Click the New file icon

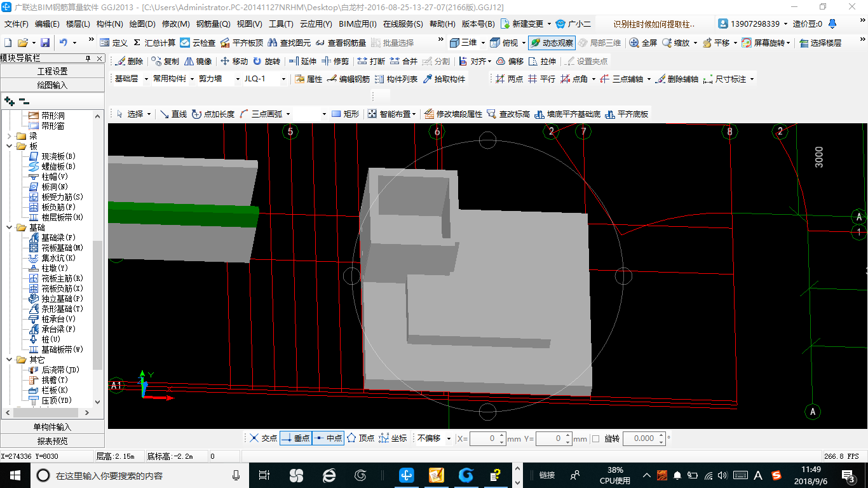coord(8,43)
